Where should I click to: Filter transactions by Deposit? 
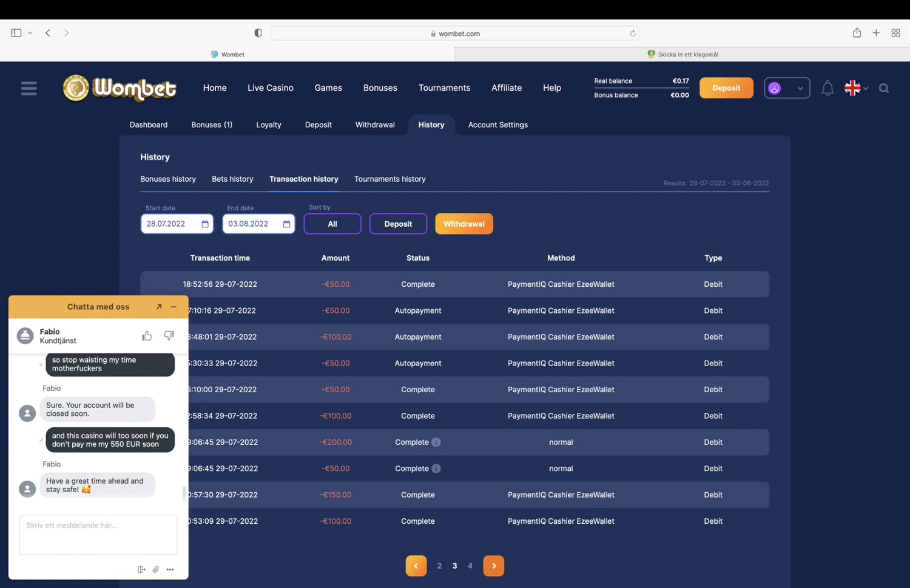point(398,224)
